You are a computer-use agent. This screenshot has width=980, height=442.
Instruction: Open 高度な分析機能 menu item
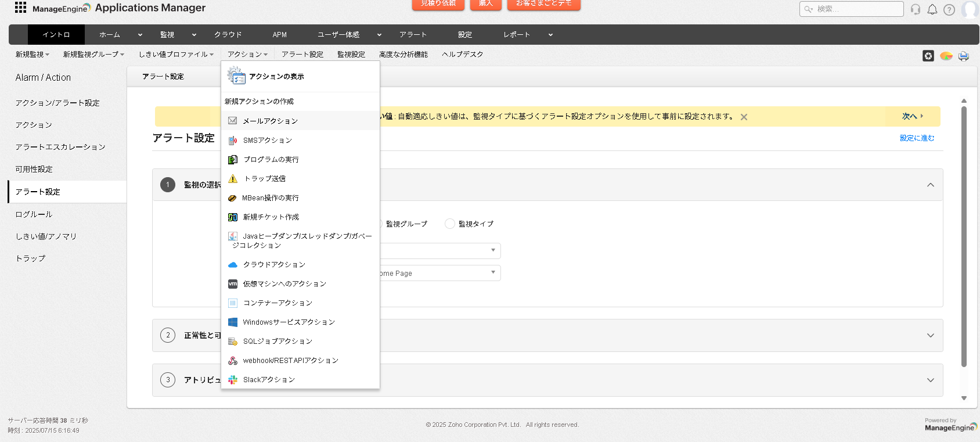point(403,54)
